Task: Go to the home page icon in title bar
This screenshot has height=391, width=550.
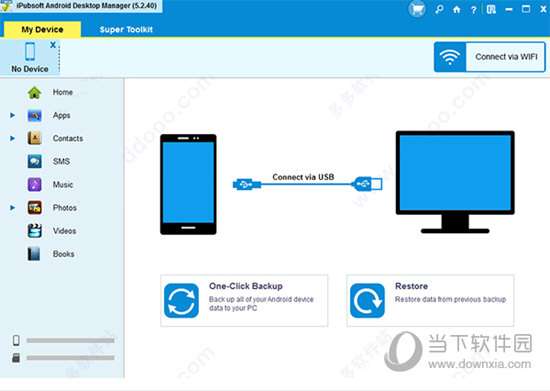Action: pyautogui.click(x=456, y=9)
